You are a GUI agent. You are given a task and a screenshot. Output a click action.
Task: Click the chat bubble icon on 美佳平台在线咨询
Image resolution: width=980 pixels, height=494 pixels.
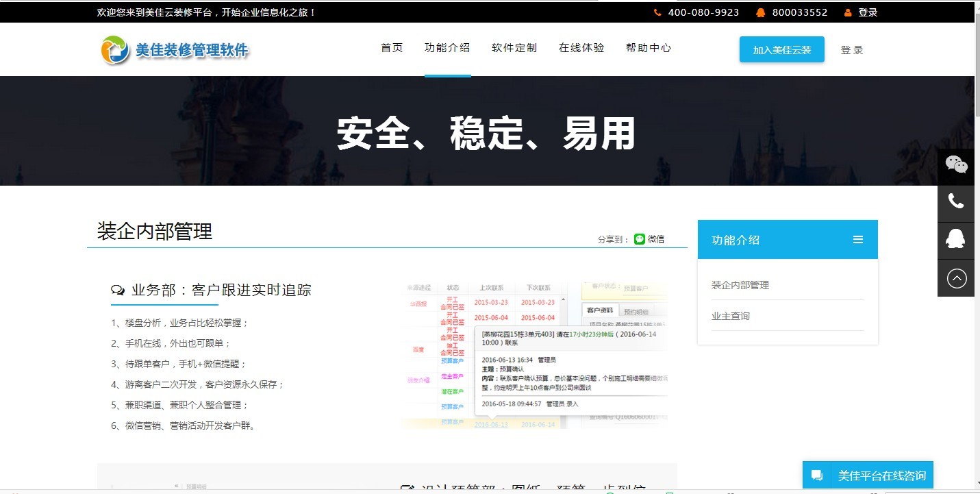pyautogui.click(x=817, y=474)
